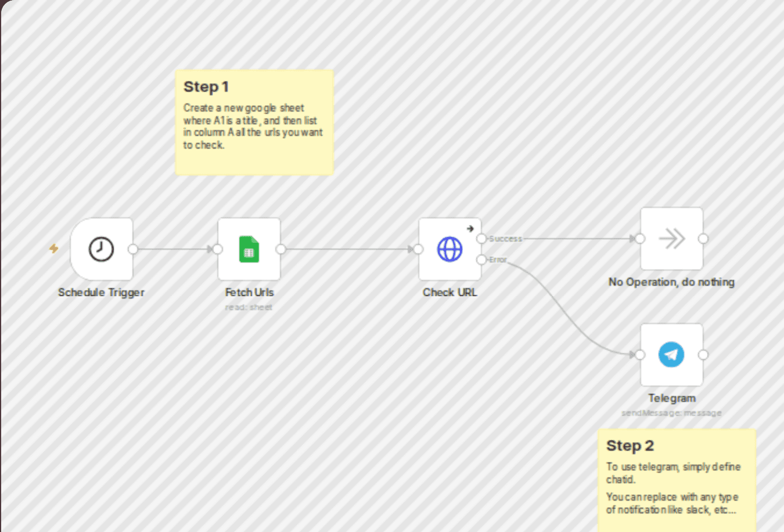Click the 'Success' branch label

pyautogui.click(x=505, y=239)
